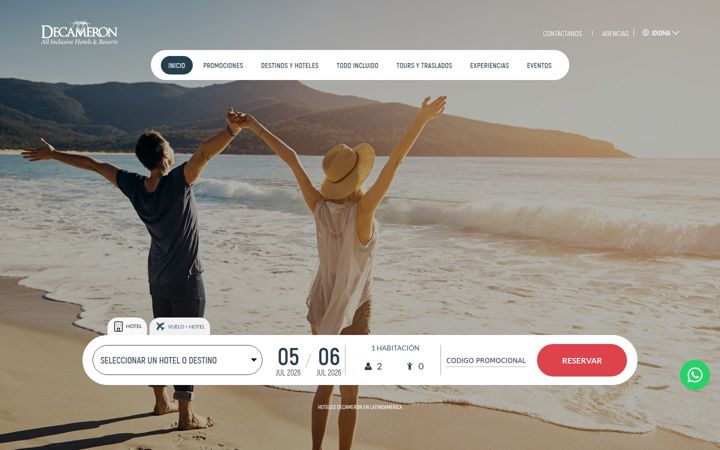The image size is (720, 450).
Task: Switch to the Vuelo + Hotel tab
Action: [180, 326]
